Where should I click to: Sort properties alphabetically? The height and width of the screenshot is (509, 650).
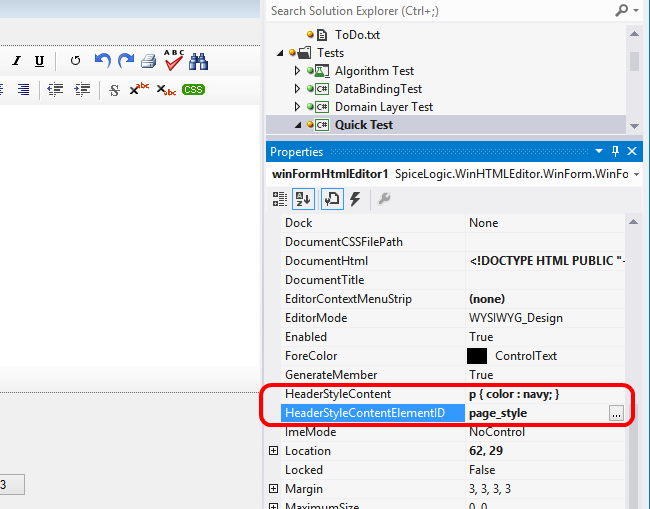pyautogui.click(x=304, y=199)
